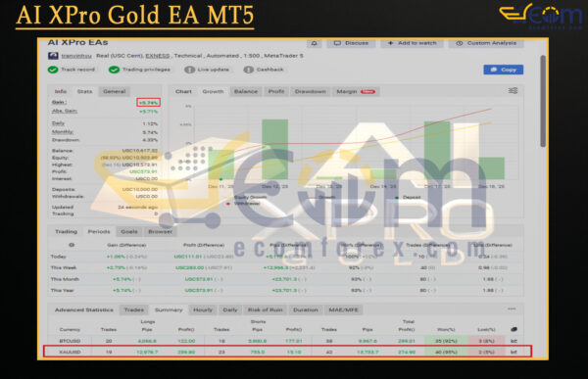Open the tranvinhsy user profile link

tap(76, 56)
